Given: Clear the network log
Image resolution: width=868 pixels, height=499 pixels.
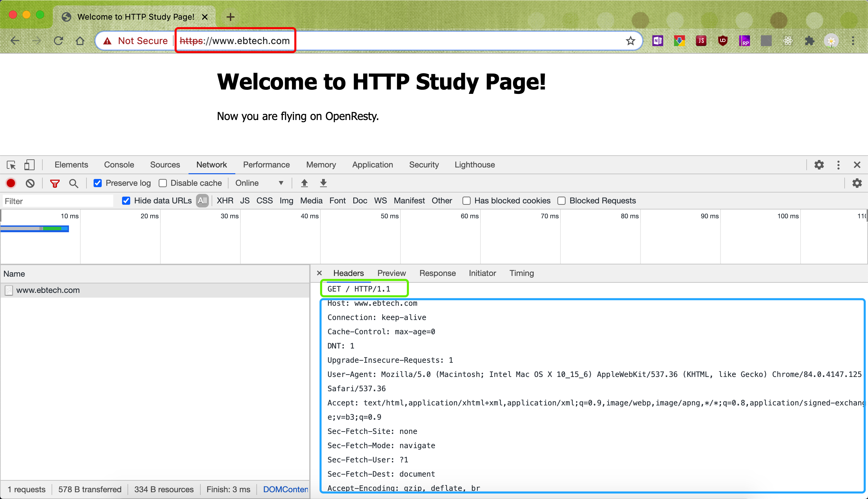Looking at the screenshot, I should (30, 183).
